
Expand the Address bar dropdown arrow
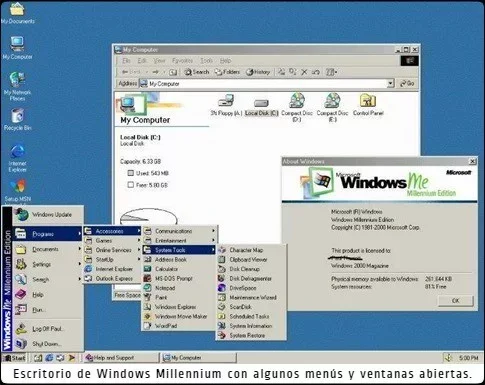(x=391, y=83)
